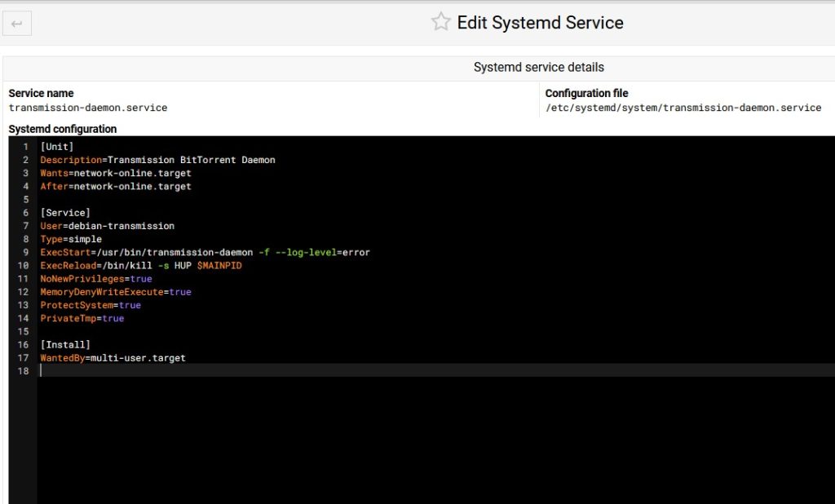Place cursor in empty line 18
This screenshot has height=504, width=835.
point(245,371)
